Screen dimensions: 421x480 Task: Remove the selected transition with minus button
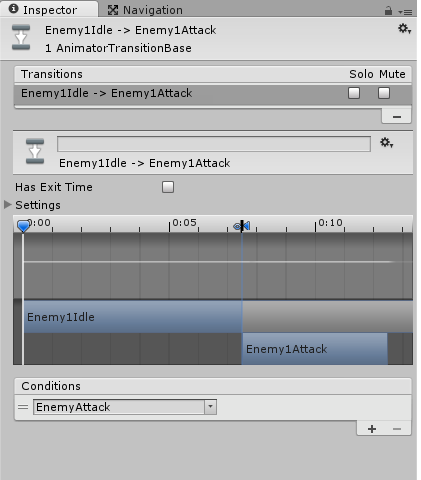[396, 116]
